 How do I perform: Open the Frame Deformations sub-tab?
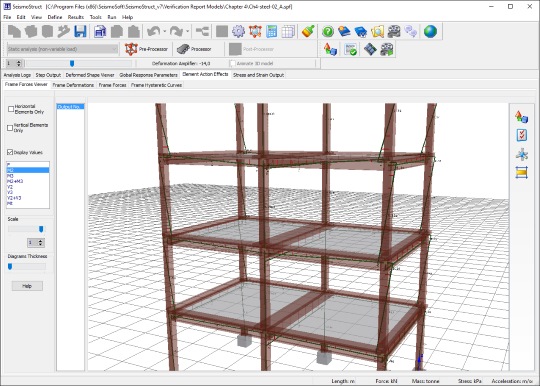73,85
